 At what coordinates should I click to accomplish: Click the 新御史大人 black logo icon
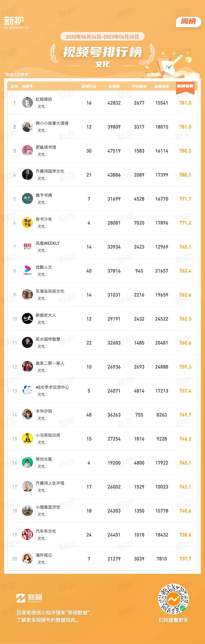(x=27, y=319)
